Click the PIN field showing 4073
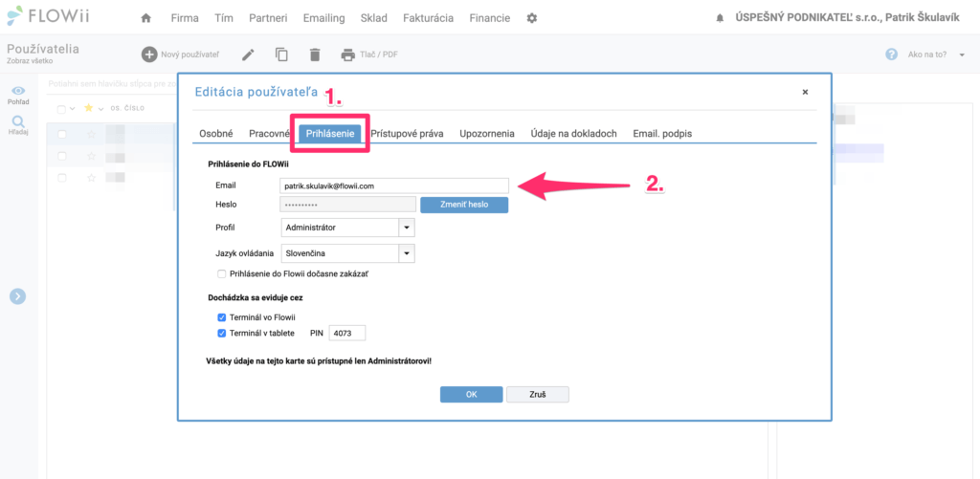 [346, 334]
